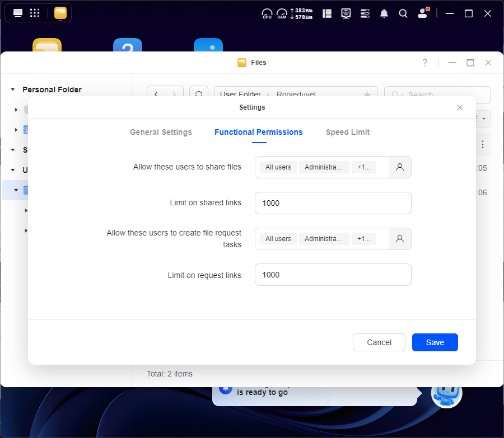Open the notification bell in top bar
This screenshot has width=504, height=438.
tap(384, 13)
